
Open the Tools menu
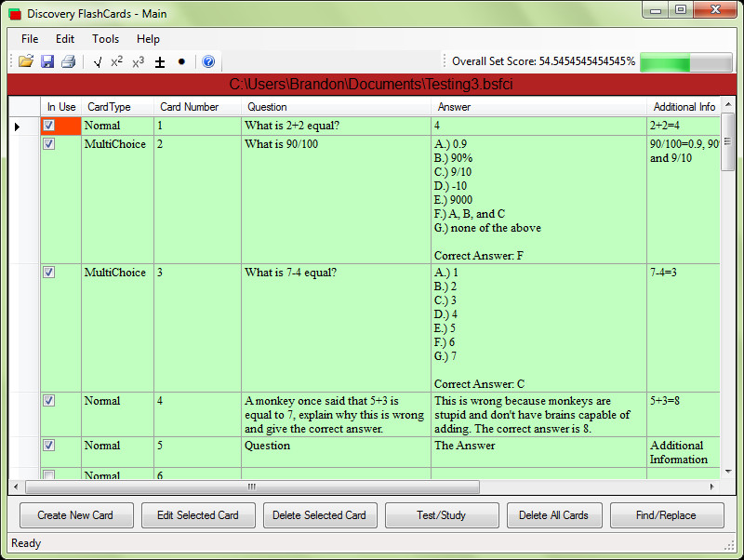click(x=105, y=39)
